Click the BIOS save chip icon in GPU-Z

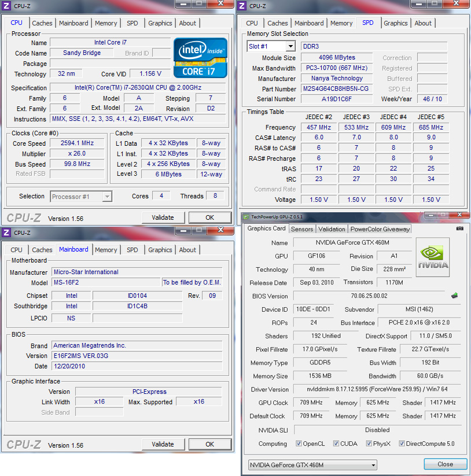tap(455, 296)
